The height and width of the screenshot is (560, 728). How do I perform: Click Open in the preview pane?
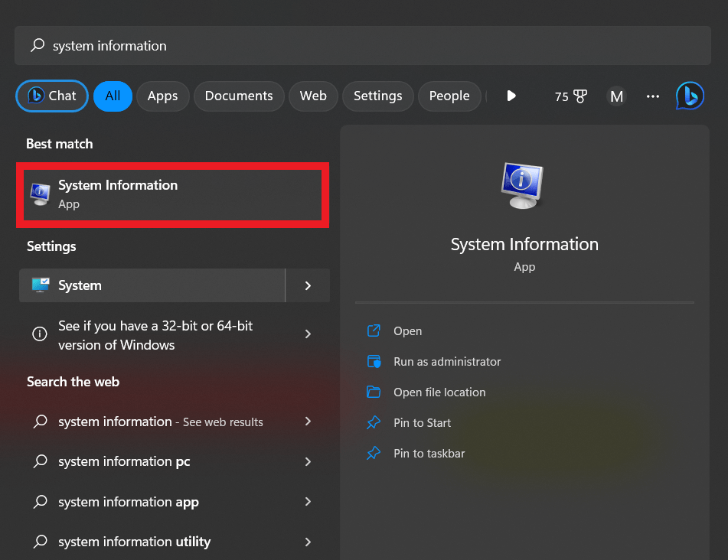(x=407, y=331)
